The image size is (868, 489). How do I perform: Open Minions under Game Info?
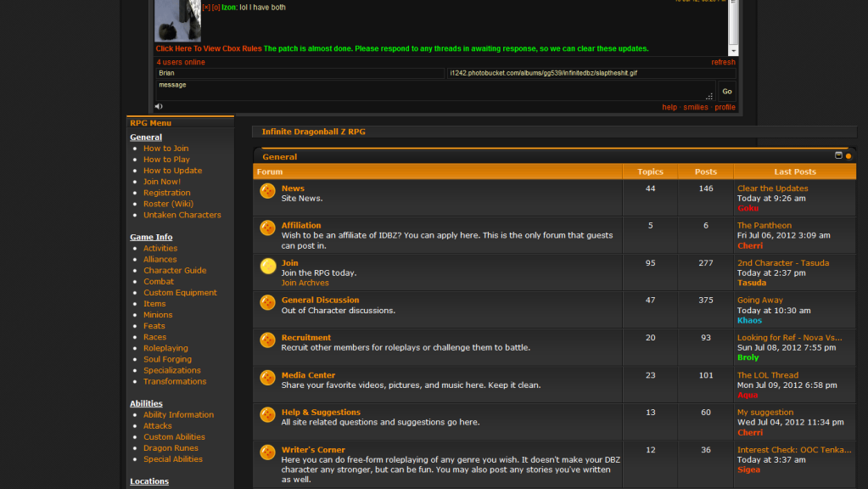pos(158,315)
